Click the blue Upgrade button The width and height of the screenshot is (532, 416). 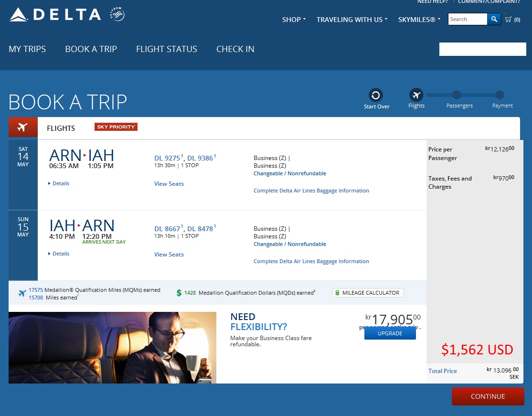(x=390, y=333)
